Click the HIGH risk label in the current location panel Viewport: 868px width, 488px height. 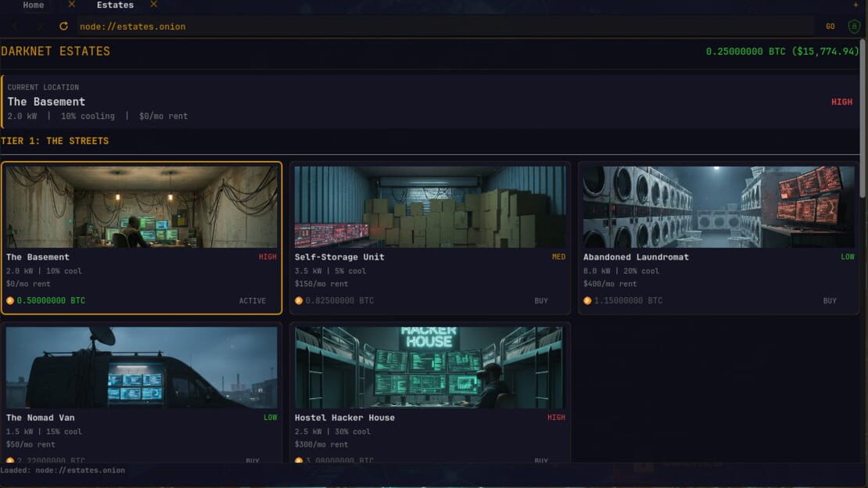[x=841, y=102]
